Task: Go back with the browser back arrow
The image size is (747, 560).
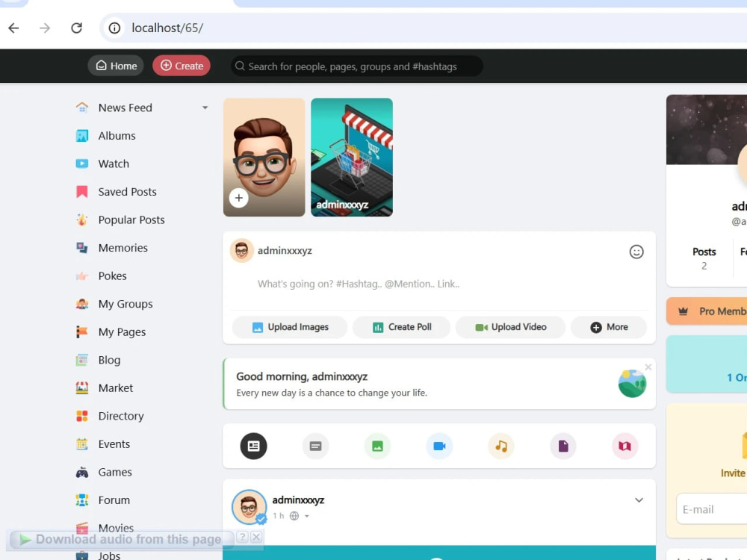Action: click(x=13, y=28)
